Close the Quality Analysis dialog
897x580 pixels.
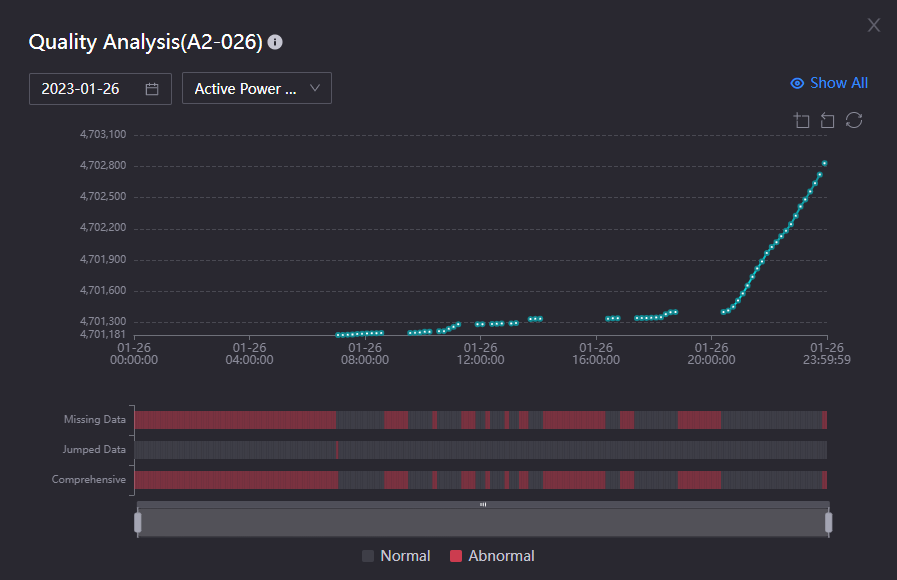pos(873,26)
